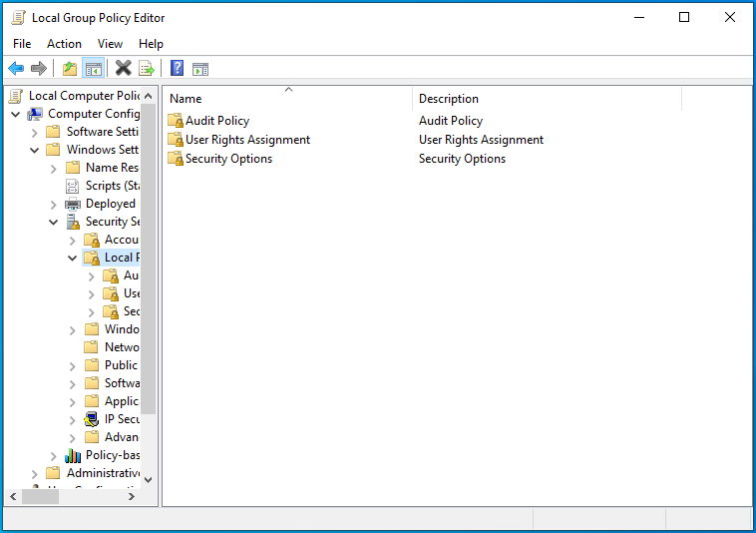
Task: Click the Forward arrow toolbar icon
Action: (x=39, y=68)
